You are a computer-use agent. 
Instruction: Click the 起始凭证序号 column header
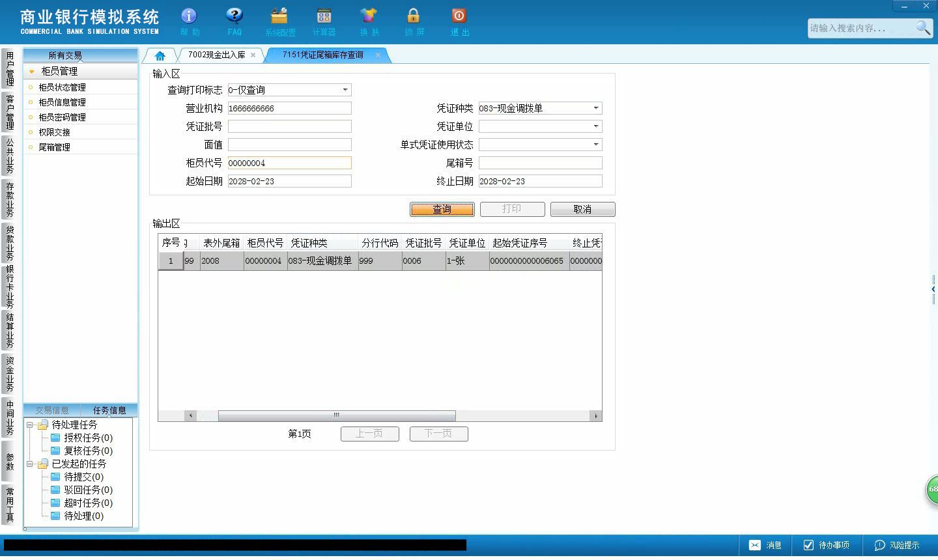(x=529, y=243)
